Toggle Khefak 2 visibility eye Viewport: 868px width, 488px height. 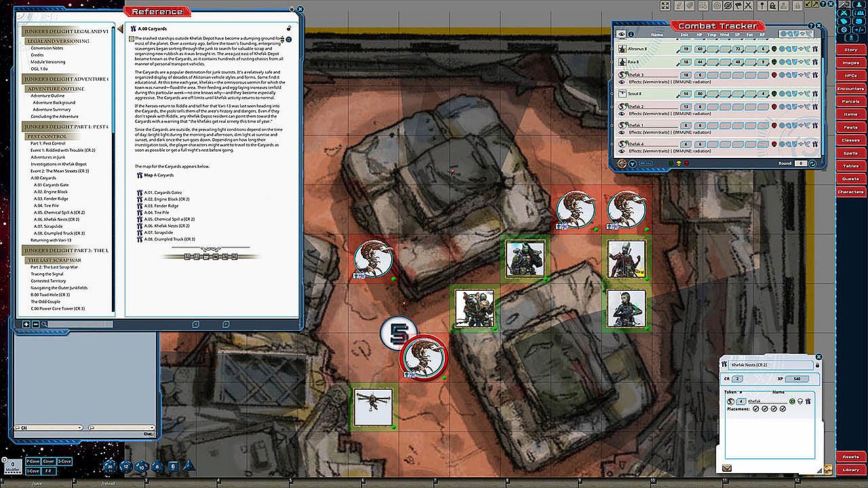[x=623, y=114]
